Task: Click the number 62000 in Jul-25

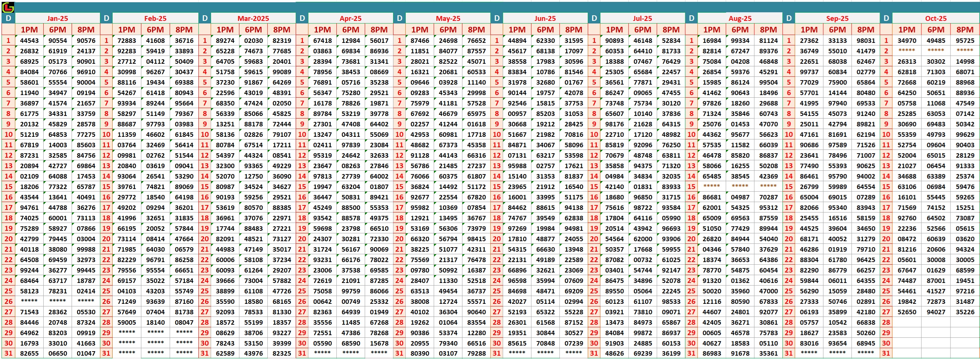Action: [643, 239]
